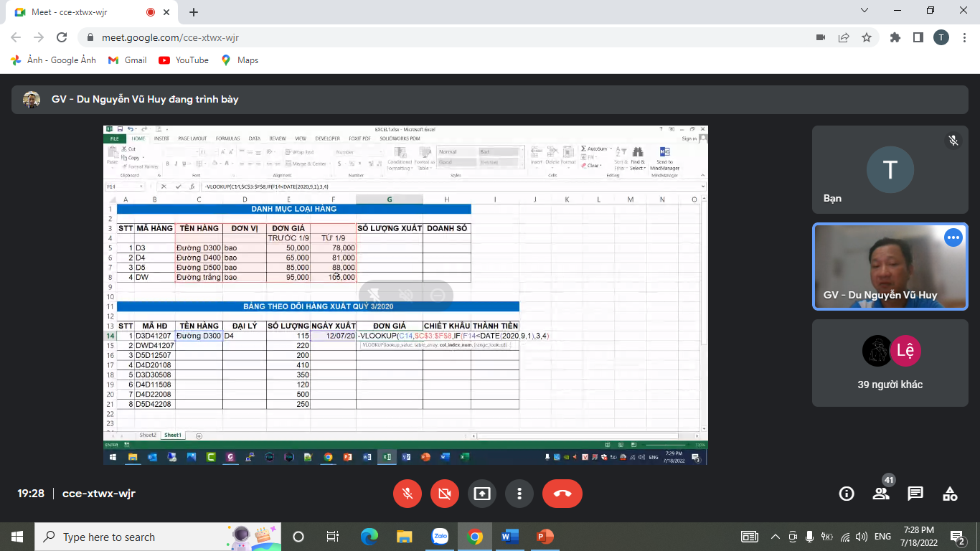Image resolution: width=980 pixels, height=551 pixels.
Task: Click the Present now screen-share icon
Action: pos(482,494)
